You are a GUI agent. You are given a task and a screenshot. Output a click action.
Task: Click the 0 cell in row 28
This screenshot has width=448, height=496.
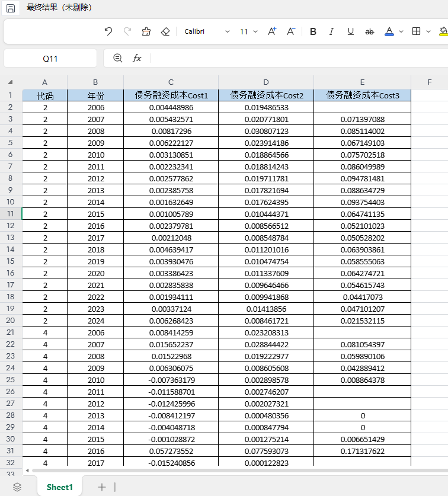(363, 415)
